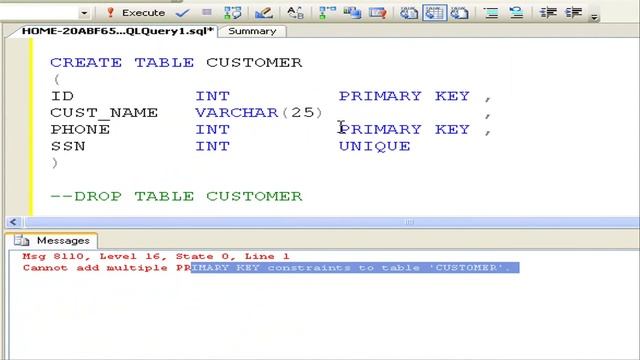
Task: Click the PHONE column name
Action: point(80,129)
